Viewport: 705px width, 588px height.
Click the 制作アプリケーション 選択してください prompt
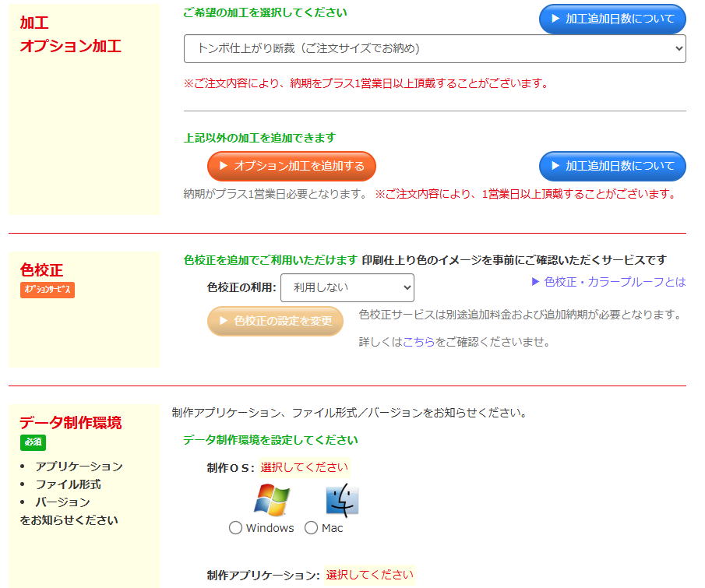tap(369, 575)
